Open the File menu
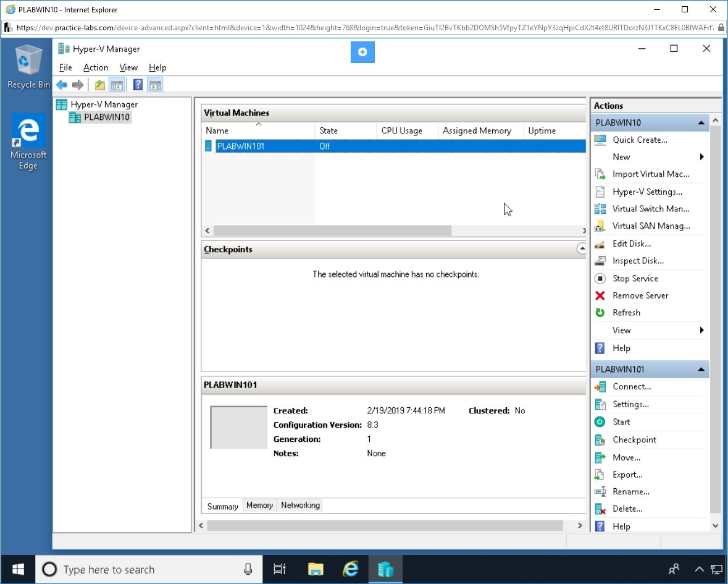The width and height of the screenshot is (728, 584). (65, 67)
